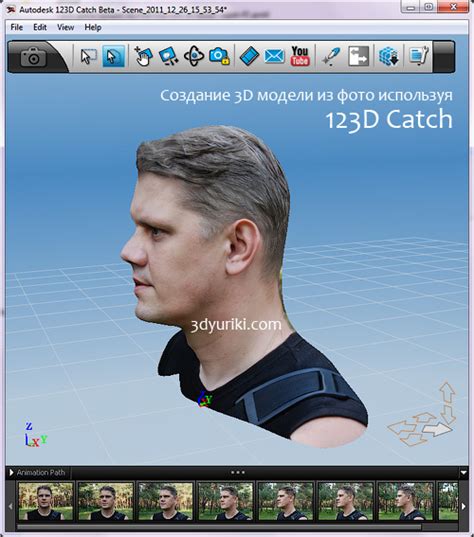Click the blue diamond mesh icon

pyautogui.click(x=249, y=56)
